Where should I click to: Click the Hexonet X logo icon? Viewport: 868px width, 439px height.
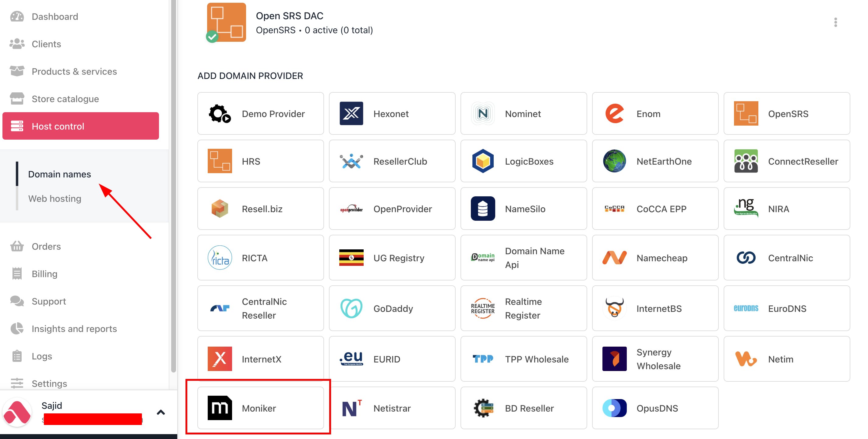tap(351, 113)
